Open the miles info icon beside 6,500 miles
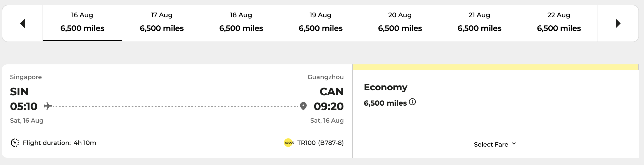This screenshot has width=644, height=165. pyautogui.click(x=413, y=102)
